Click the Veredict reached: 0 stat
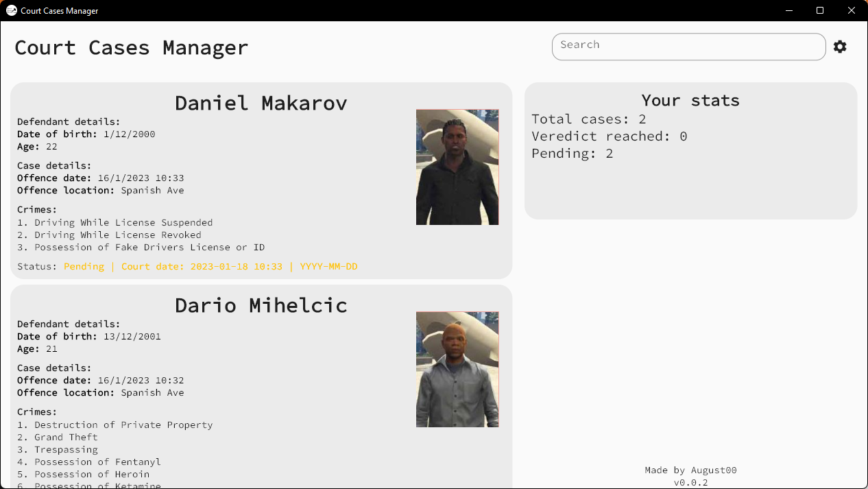 point(609,136)
